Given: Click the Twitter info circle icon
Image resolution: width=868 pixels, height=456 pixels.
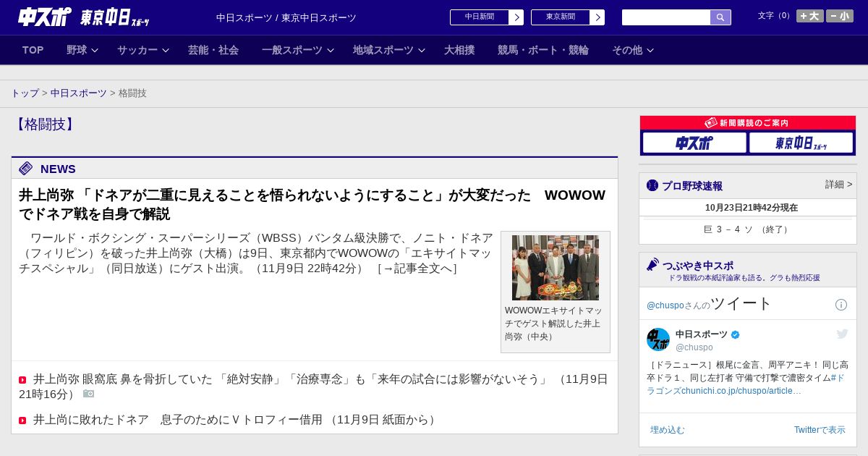Looking at the screenshot, I should (841, 305).
